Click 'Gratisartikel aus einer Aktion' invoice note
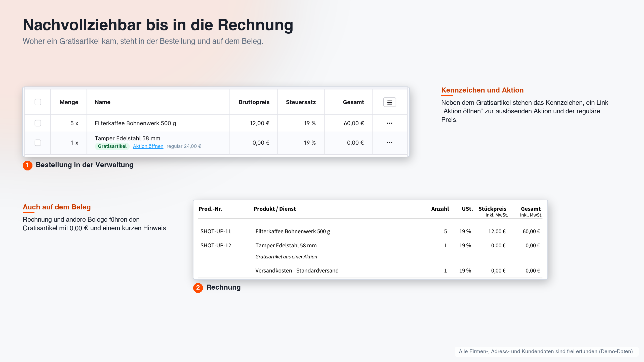The height and width of the screenshot is (362, 644). pyautogui.click(x=286, y=257)
